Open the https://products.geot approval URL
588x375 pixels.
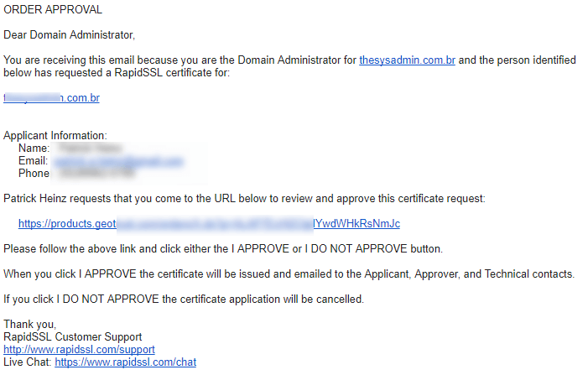point(209,224)
